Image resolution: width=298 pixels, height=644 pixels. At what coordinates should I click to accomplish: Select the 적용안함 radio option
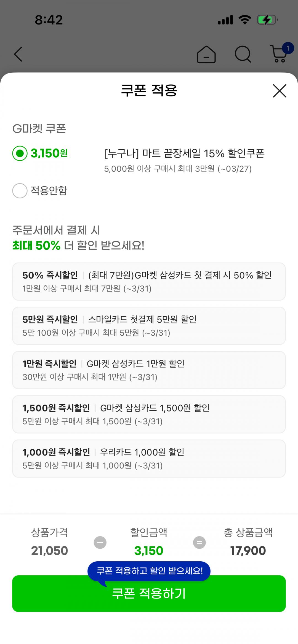pyautogui.click(x=20, y=191)
